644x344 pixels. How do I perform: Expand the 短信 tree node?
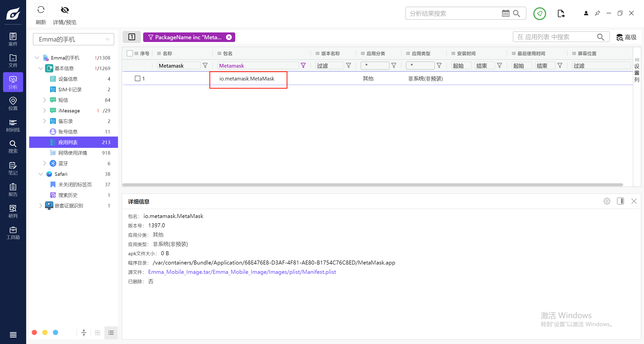click(44, 100)
